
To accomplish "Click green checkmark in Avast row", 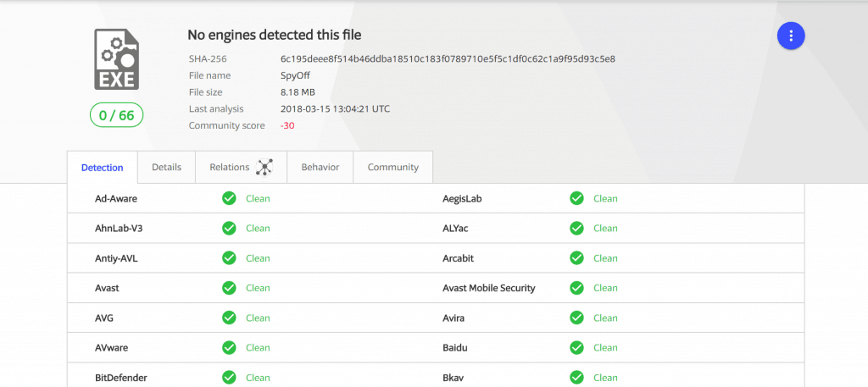I will point(229,288).
